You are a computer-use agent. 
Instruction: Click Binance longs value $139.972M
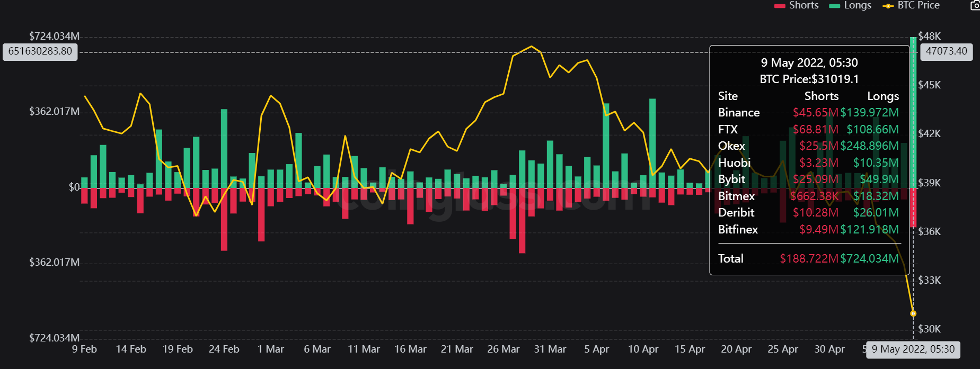tap(870, 112)
